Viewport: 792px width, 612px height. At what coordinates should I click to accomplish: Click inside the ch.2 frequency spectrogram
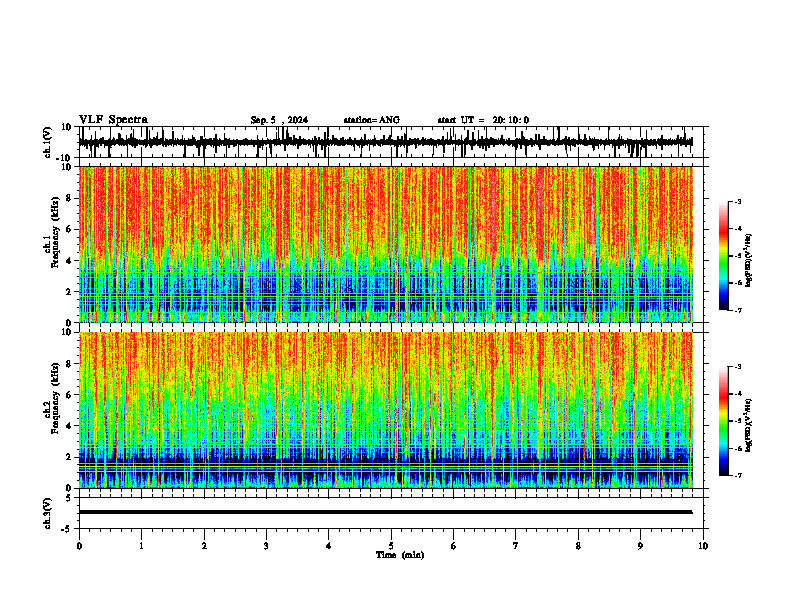tap(385, 410)
